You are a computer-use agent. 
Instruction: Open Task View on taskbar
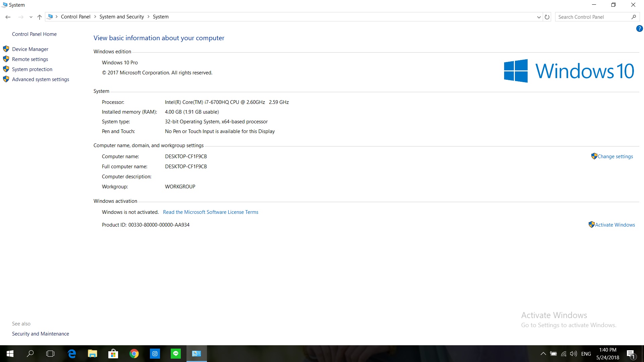(50, 354)
